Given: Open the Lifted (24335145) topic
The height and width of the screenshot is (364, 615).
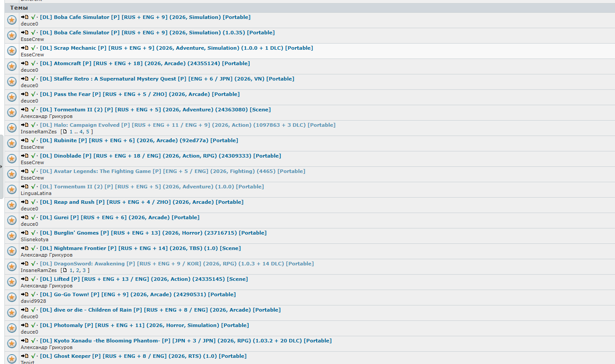Looking at the screenshot, I should (x=144, y=279).
